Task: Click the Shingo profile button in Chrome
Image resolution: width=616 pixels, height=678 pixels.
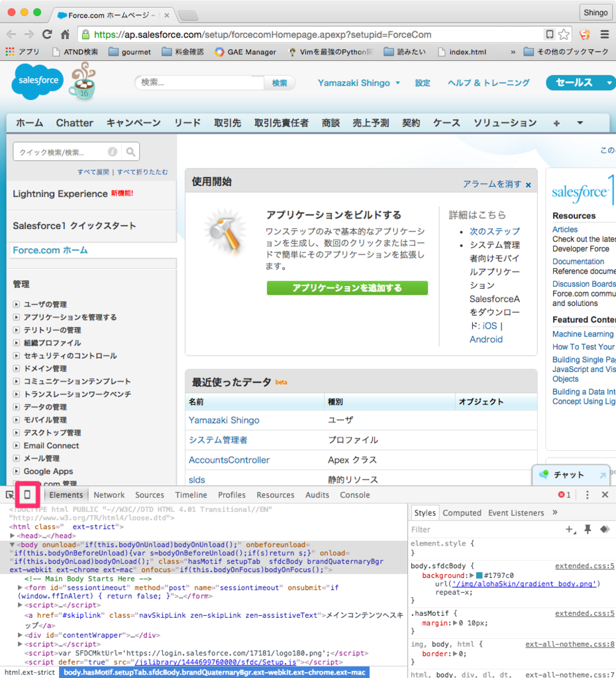Action: click(595, 13)
